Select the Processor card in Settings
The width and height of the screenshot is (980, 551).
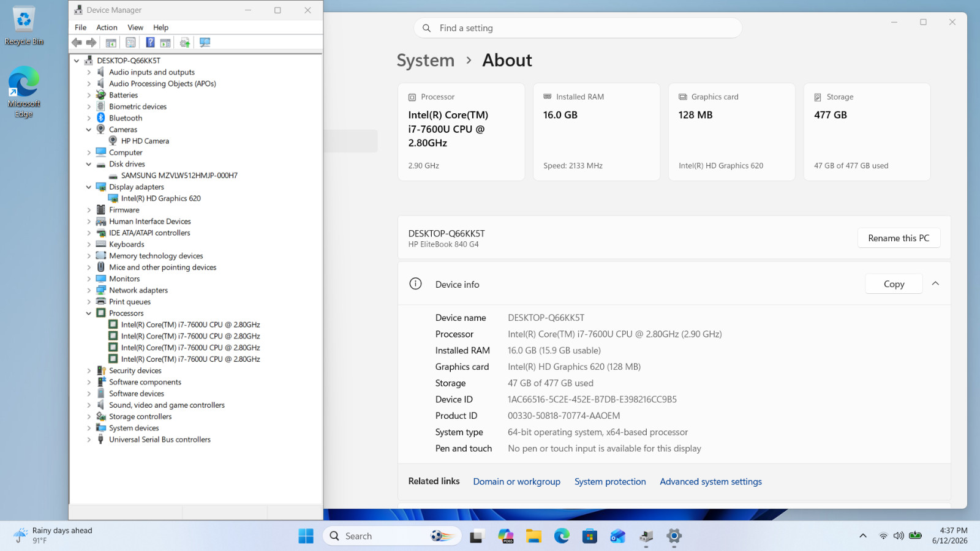pos(461,132)
